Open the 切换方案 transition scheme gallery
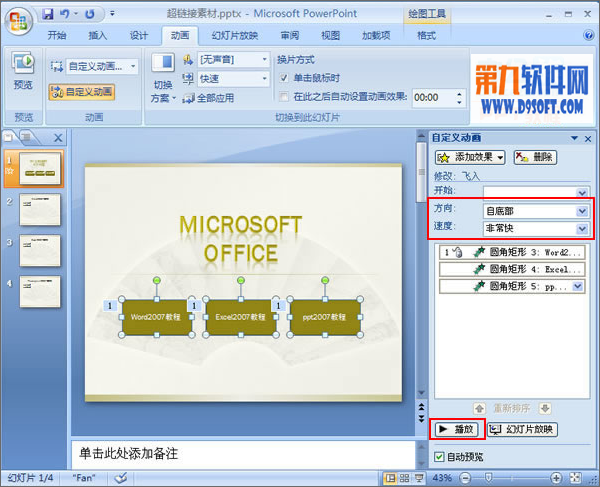 (x=163, y=78)
